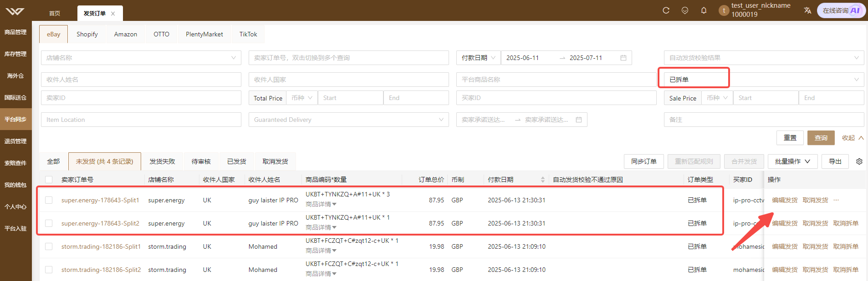Expand 商品详情 for storm.trading-182186-Split1

321,251
